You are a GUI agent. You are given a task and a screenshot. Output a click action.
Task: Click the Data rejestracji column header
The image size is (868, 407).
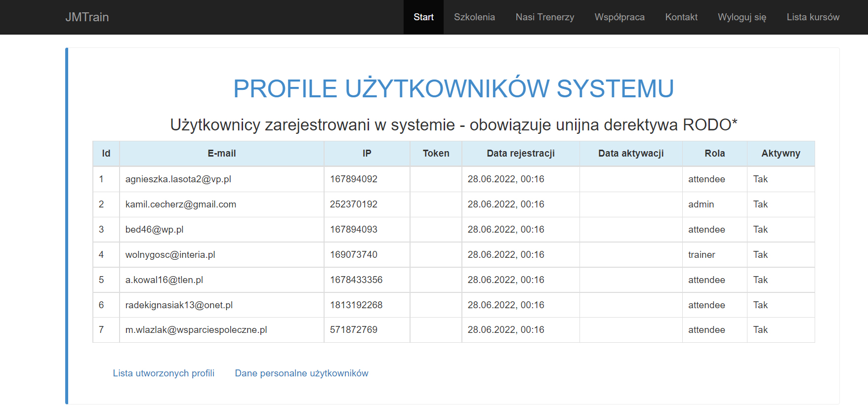pyautogui.click(x=521, y=153)
